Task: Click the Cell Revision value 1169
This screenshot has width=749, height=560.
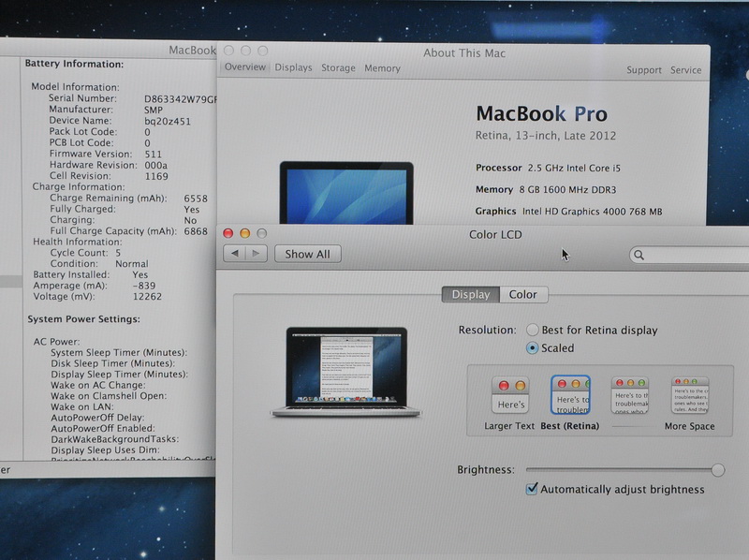Action: click(x=156, y=176)
